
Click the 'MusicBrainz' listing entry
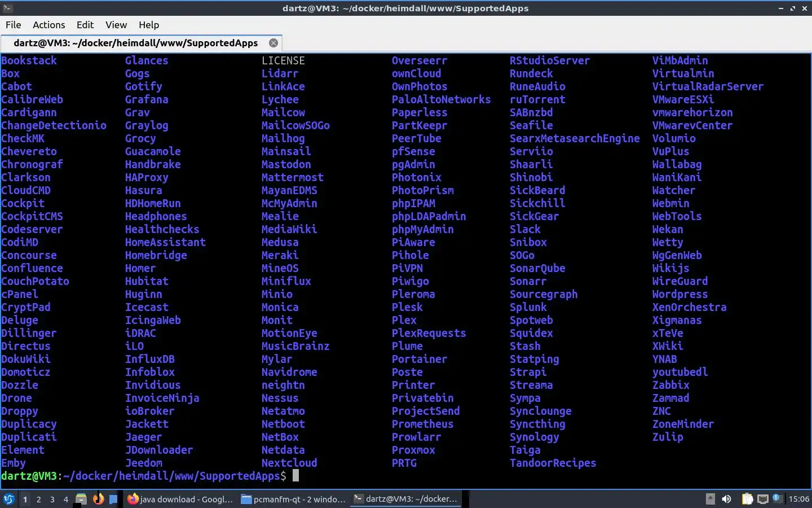point(295,346)
